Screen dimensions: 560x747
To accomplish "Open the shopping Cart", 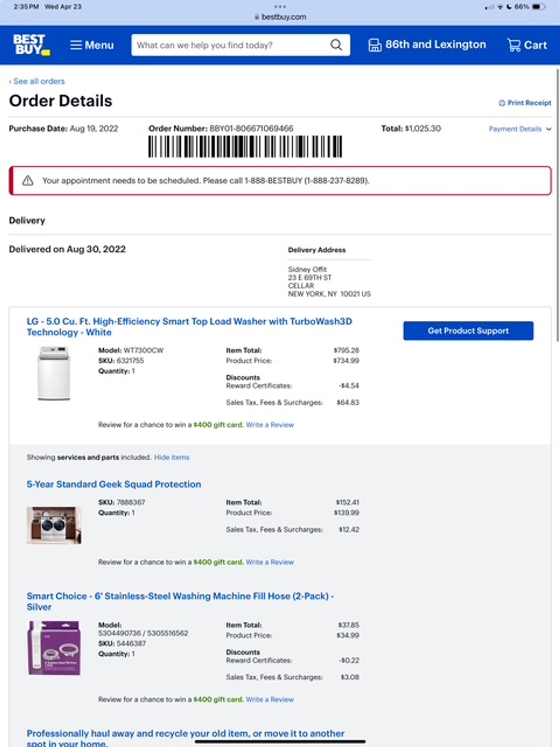I will click(x=527, y=45).
